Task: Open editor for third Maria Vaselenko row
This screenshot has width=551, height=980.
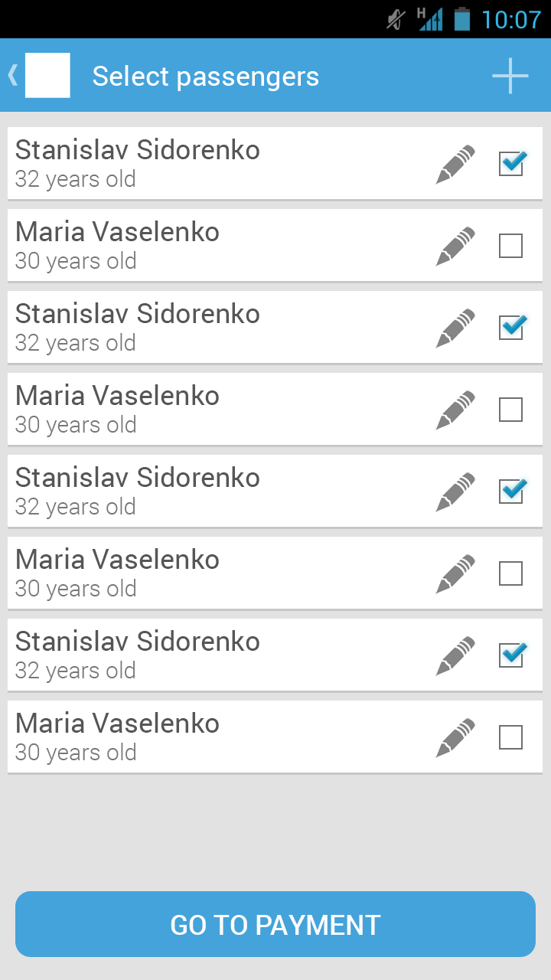Action: (455, 573)
